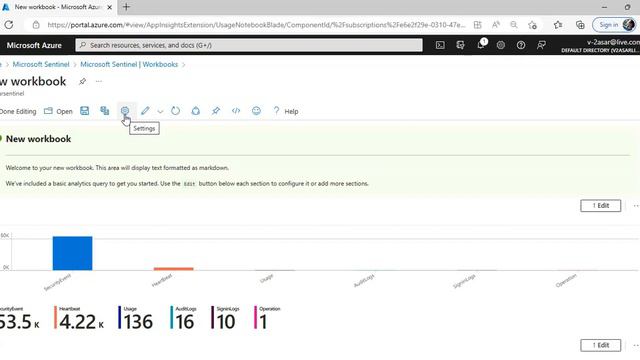
Task: Open workbook Settings gear icon
Action: (x=125, y=111)
